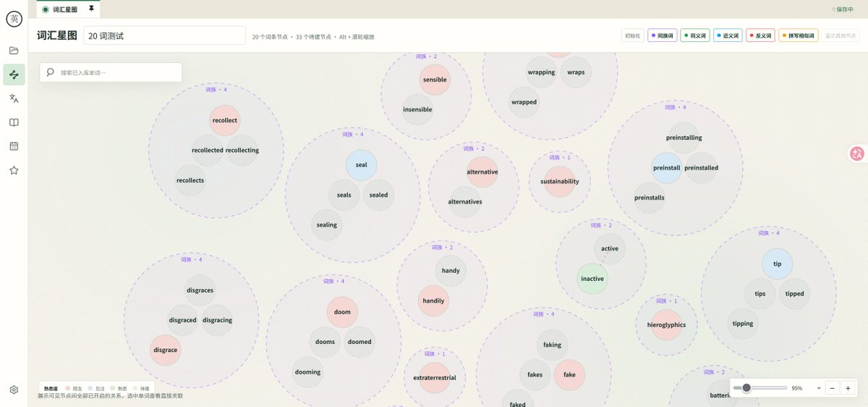Select the 'insensible' word node
868x407 pixels.
pyautogui.click(x=417, y=109)
